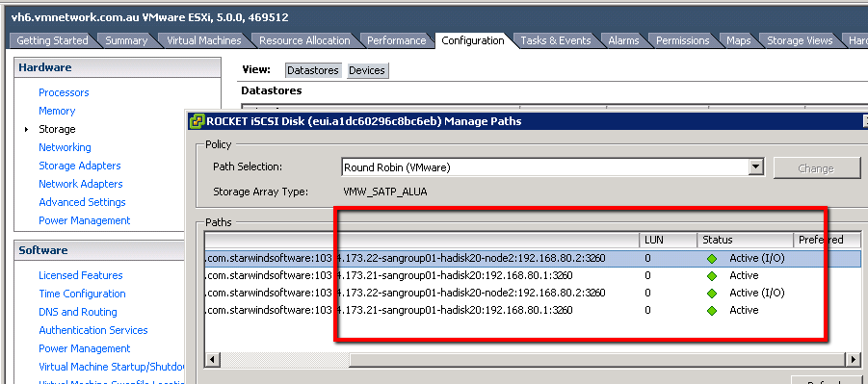Sort paths by Preferred column header
The image size is (868, 384).
pyautogui.click(x=827, y=240)
